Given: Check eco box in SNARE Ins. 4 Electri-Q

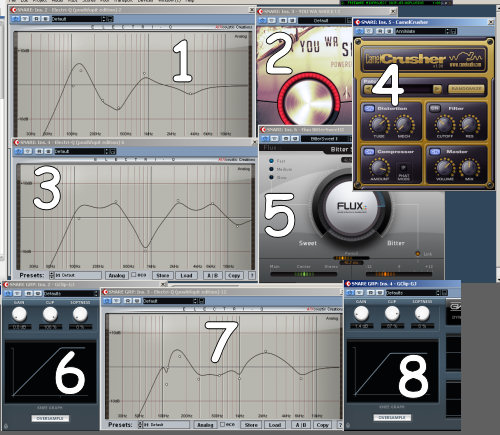Looking at the screenshot, I should (134, 275).
